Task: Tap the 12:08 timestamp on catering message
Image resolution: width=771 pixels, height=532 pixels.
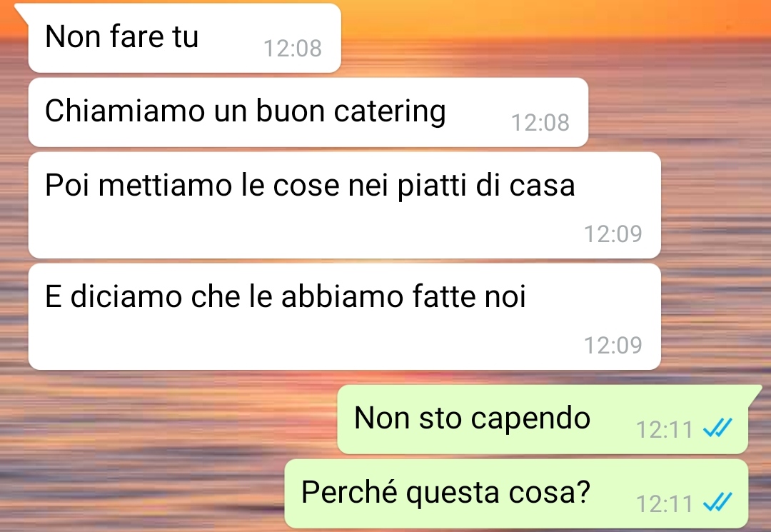Action: pos(540,123)
